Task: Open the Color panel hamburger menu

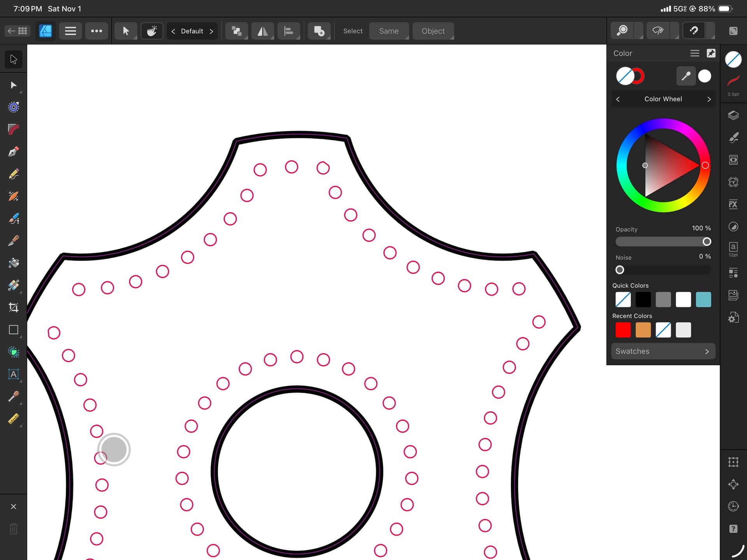Action: (x=694, y=53)
